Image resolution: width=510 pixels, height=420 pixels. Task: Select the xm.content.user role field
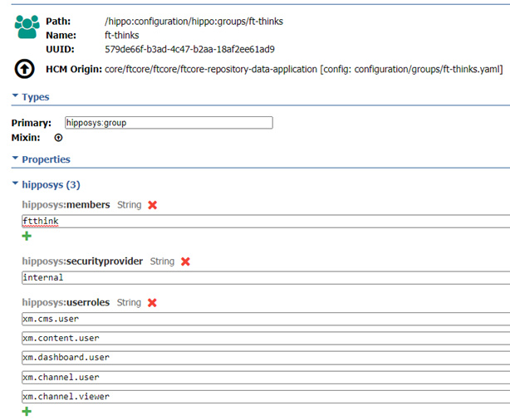click(266, 339)
